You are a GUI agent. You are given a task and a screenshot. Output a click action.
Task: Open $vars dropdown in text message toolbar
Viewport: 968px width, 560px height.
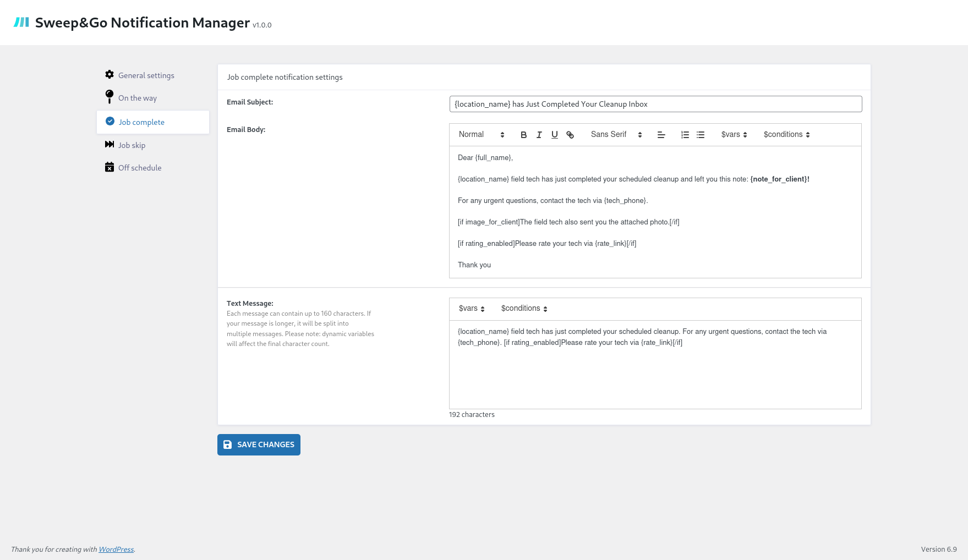click(x=471, y=309)
